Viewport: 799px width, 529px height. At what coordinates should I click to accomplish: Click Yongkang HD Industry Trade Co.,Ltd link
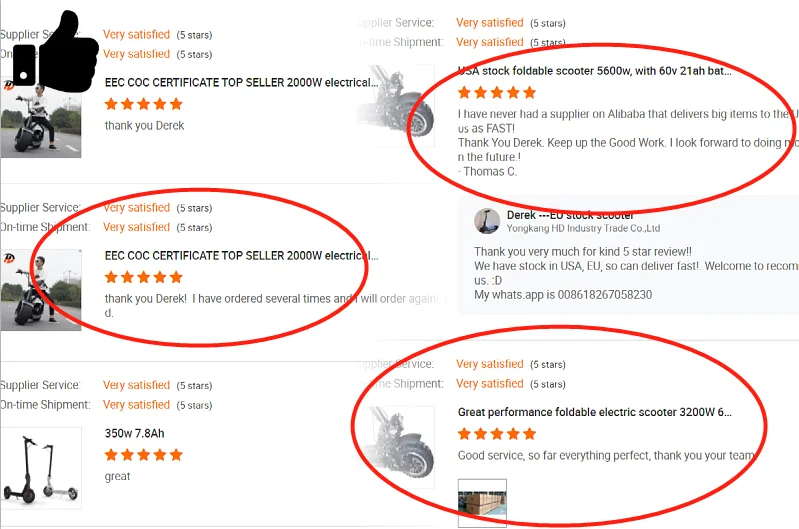(583, 228)
